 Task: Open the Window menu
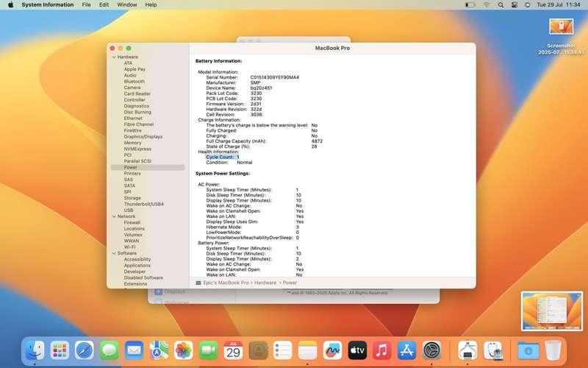tap(127, 5)
